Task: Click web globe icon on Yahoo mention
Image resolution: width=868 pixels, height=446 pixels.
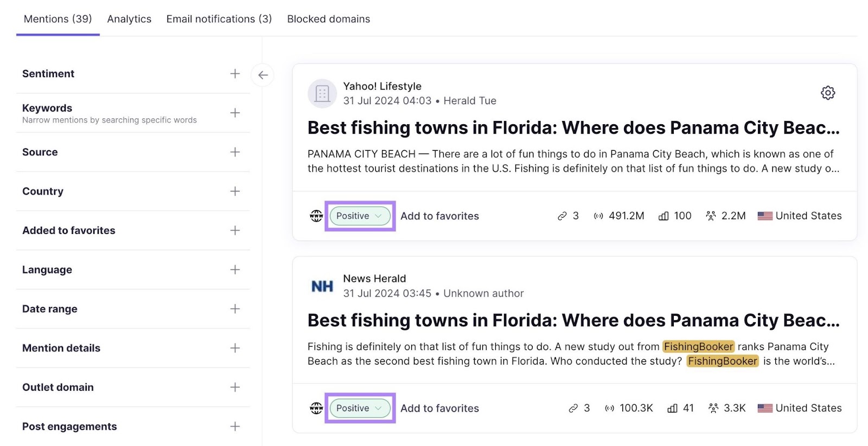Action: coord(316,216)
